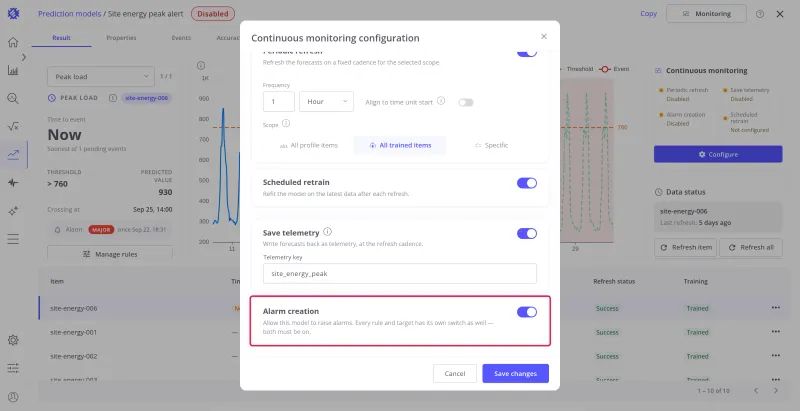Go to next page of the table

(x=776, y=391)
